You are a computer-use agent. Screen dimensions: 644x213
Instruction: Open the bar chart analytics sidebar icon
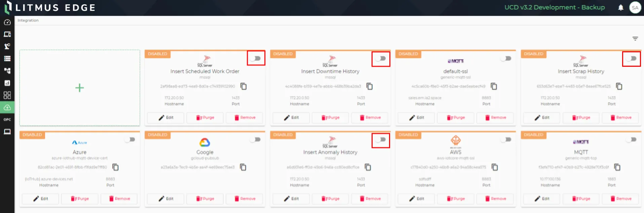7,83
